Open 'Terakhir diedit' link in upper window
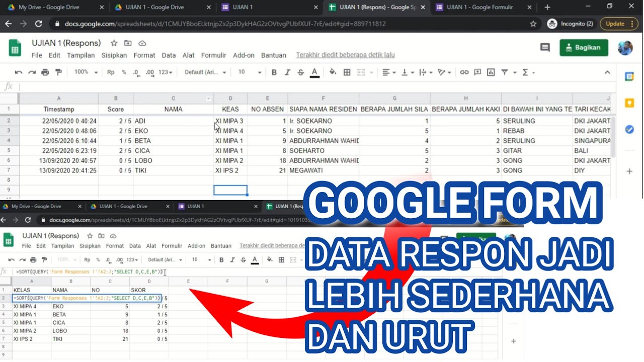The image size is (644, 362). tap(345, 55)
